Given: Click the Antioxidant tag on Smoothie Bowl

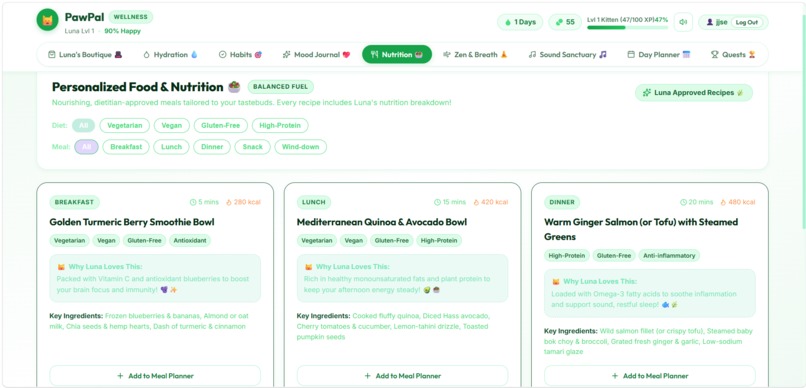Looking at the screenshot, I should click(190, 241).
